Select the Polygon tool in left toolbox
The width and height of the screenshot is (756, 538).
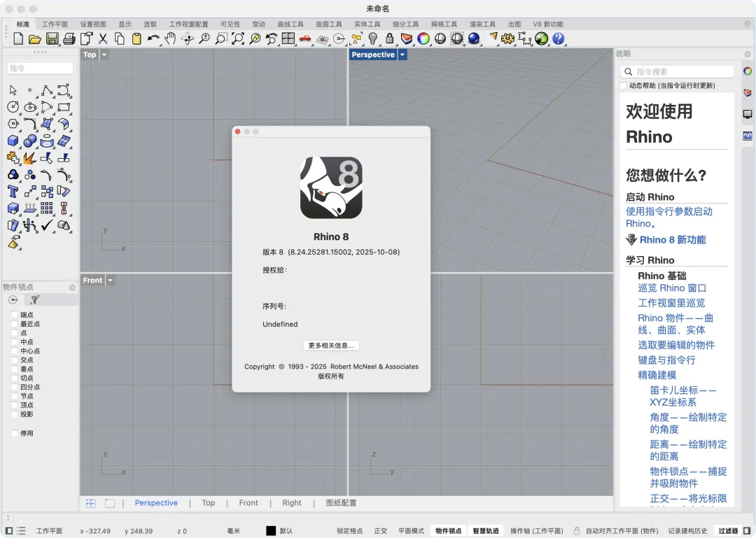click(13, 124)
